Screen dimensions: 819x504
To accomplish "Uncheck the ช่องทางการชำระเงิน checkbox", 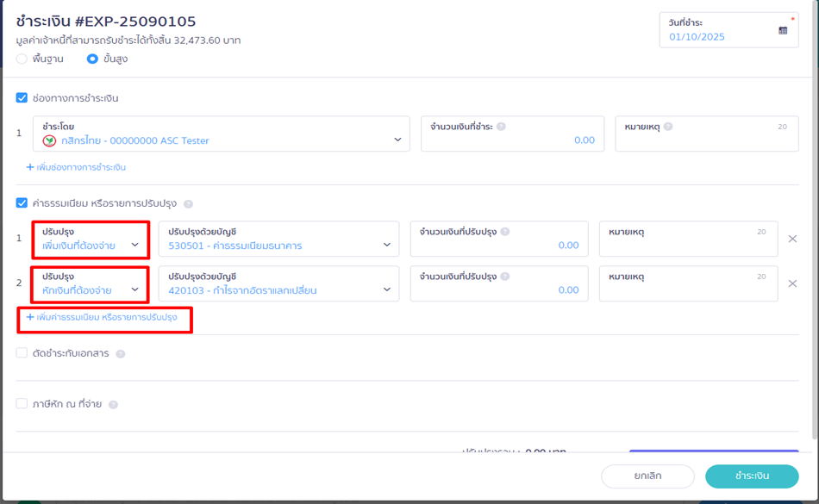I will (22, 98).
